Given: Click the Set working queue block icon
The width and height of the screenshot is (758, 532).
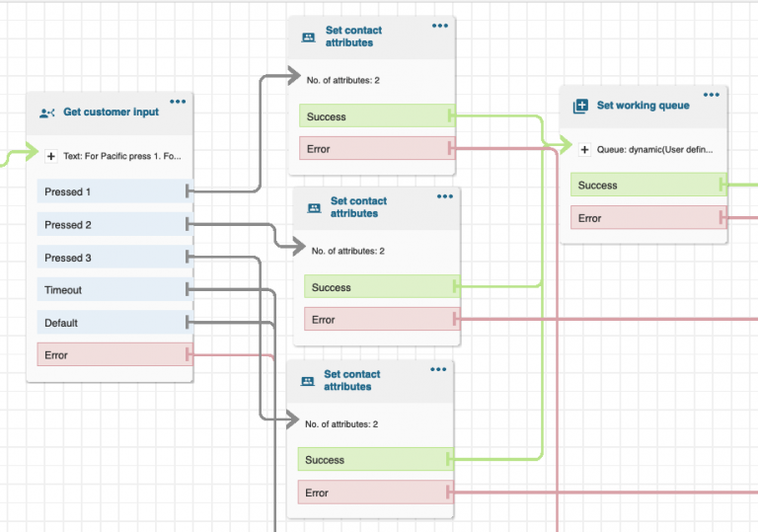Looking at the screenshot, I should (x=580, y=106).
